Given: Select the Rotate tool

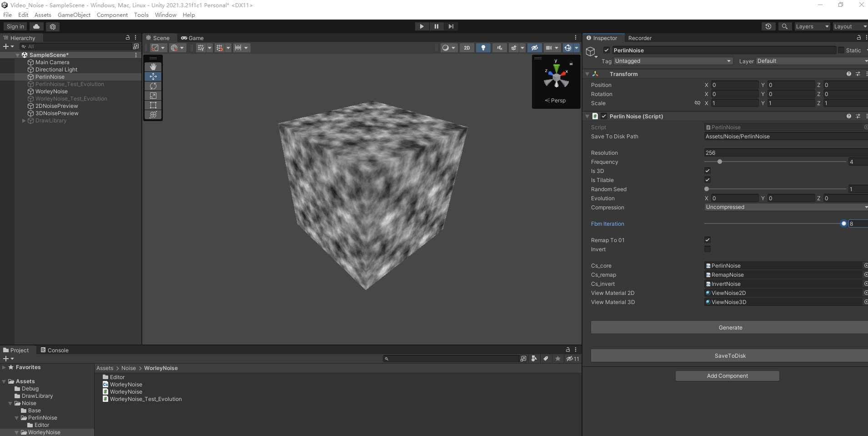Looking at the screenshot, I should click(x=153, y=86).
